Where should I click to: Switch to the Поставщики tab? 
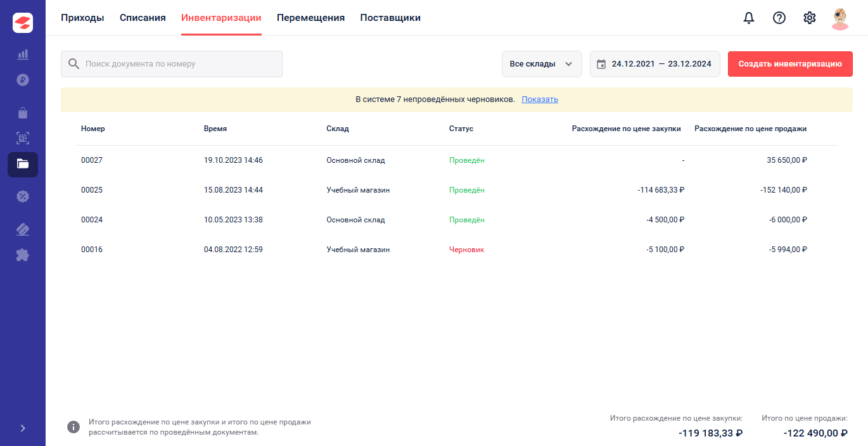click(390, 18)
